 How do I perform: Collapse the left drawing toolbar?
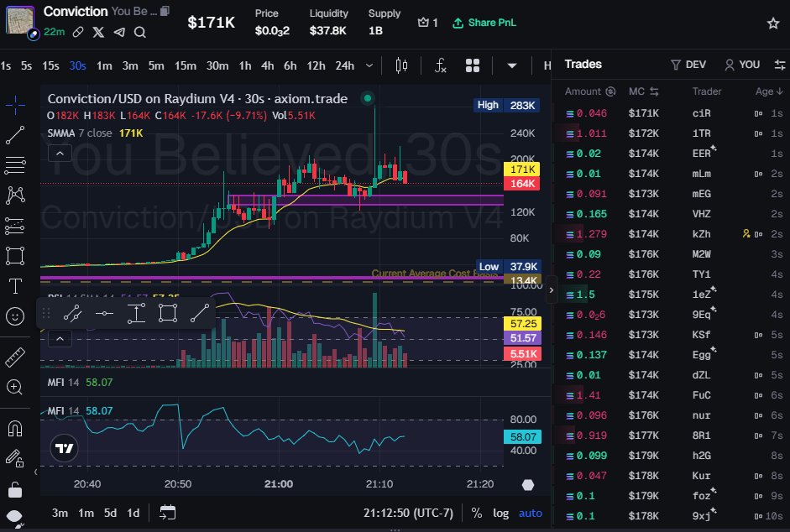point(35,472)
